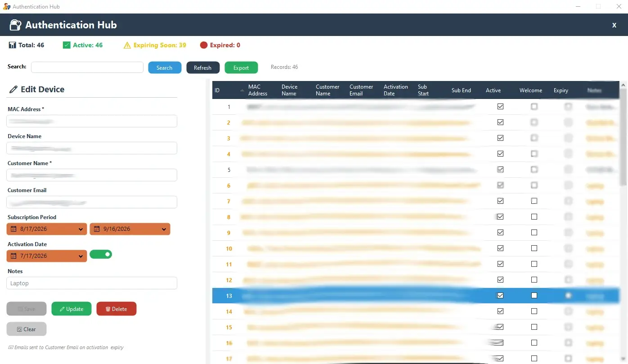Click the Notes field containing Laptop
Screen dimensions: 628x364
(x=92, y=283)
